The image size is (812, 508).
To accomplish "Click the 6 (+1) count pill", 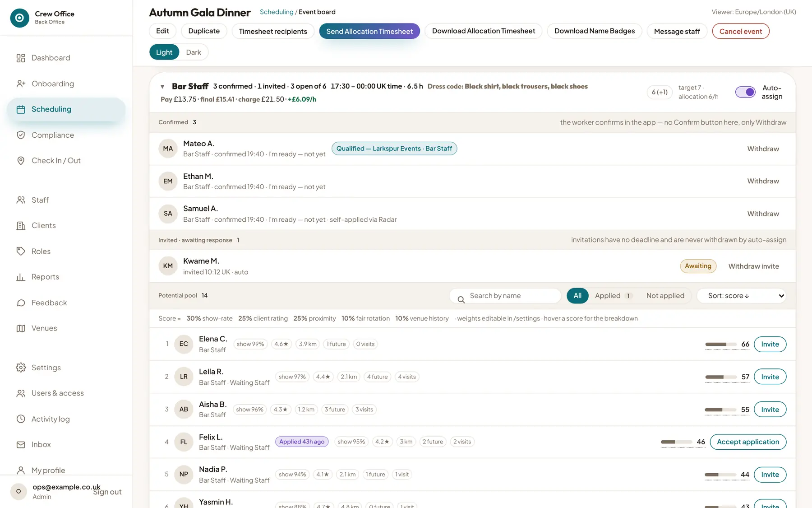I will 660,92.
